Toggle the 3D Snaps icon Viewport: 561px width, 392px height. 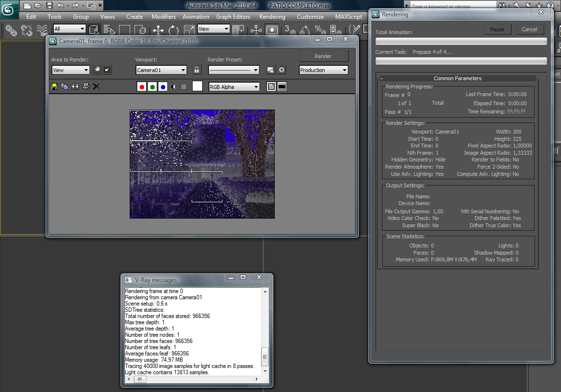tap(290, 29)
